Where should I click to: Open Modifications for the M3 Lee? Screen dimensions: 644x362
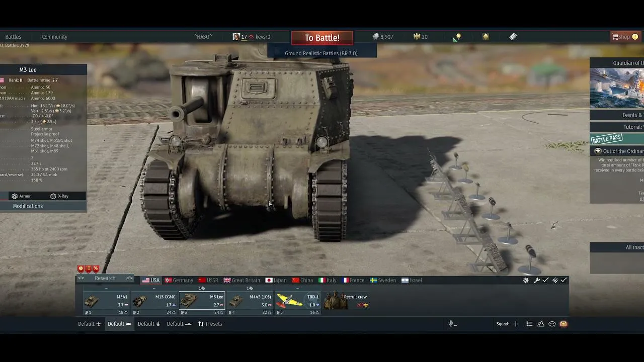click(28, 206)
